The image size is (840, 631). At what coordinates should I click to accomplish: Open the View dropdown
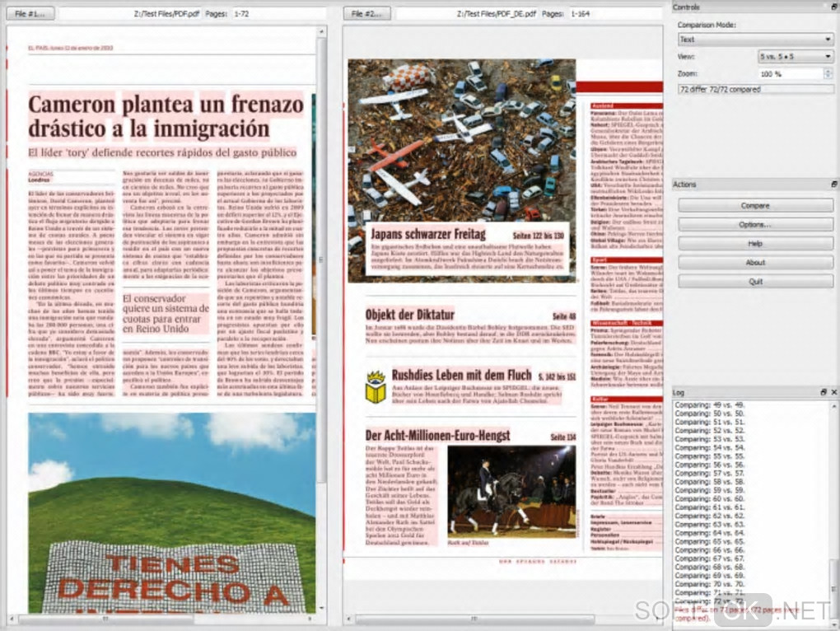tap(796, 56)
